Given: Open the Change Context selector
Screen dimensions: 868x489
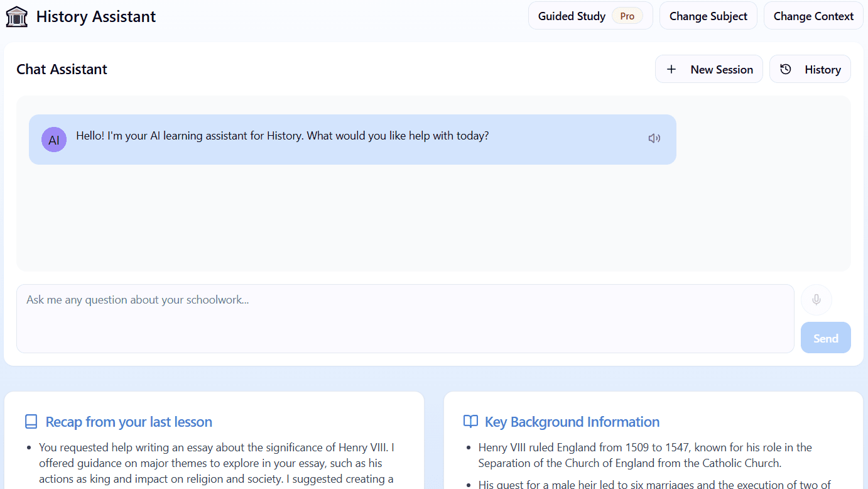Looking at the screenshot, I should (813, 16).
